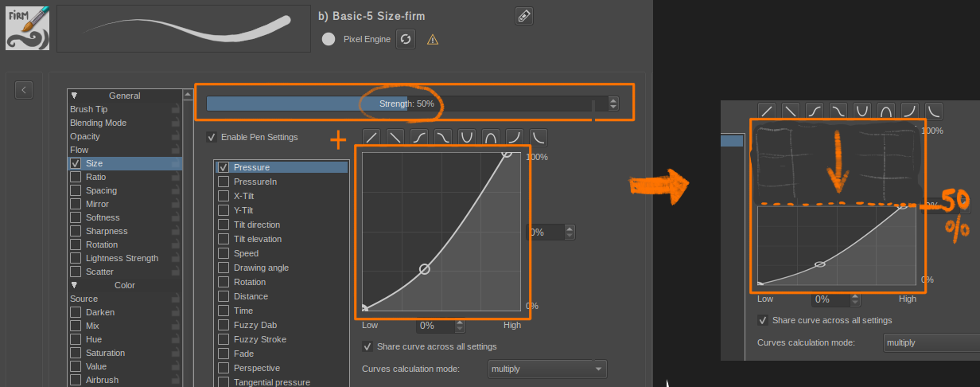Screen dimensions: 980x387
Task: Select Drawing angle in the sensor list
Action: (x=261, y=268)
